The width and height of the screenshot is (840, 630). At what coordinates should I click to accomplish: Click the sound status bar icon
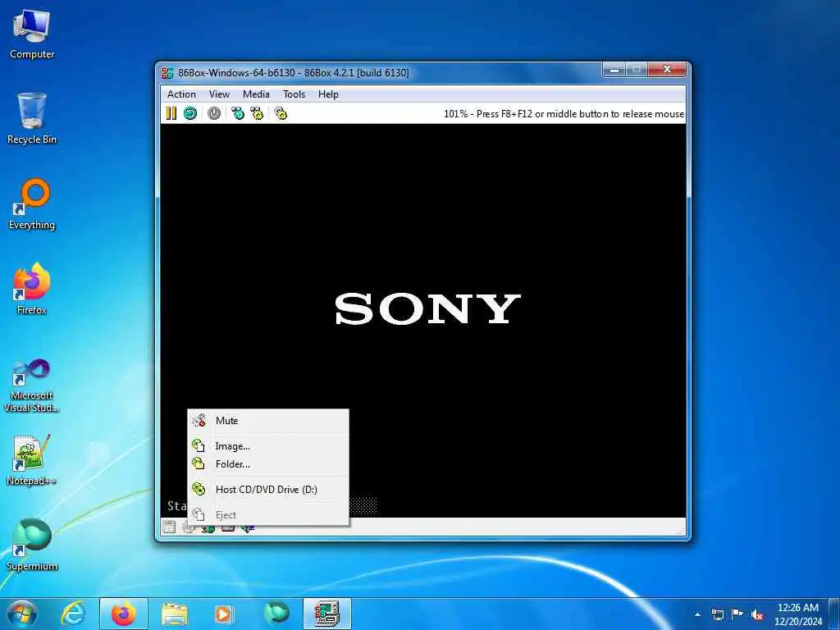pos(248,529)
